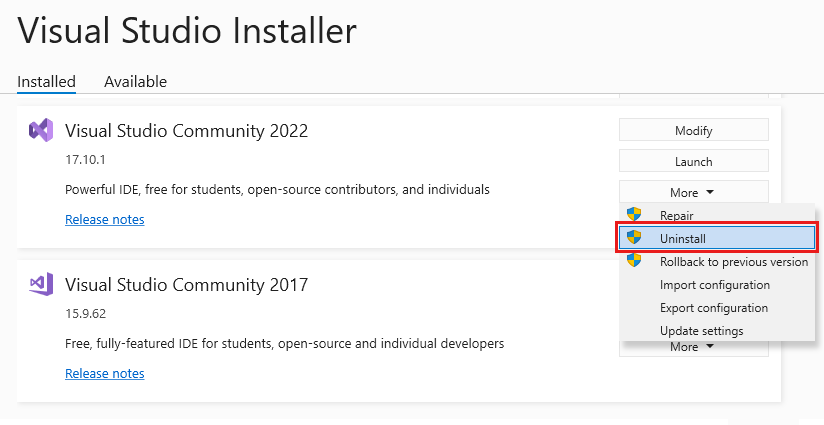Click the Visual Studio 2017 logo icon
Screen dimensions: 824x425
[41, 284]
